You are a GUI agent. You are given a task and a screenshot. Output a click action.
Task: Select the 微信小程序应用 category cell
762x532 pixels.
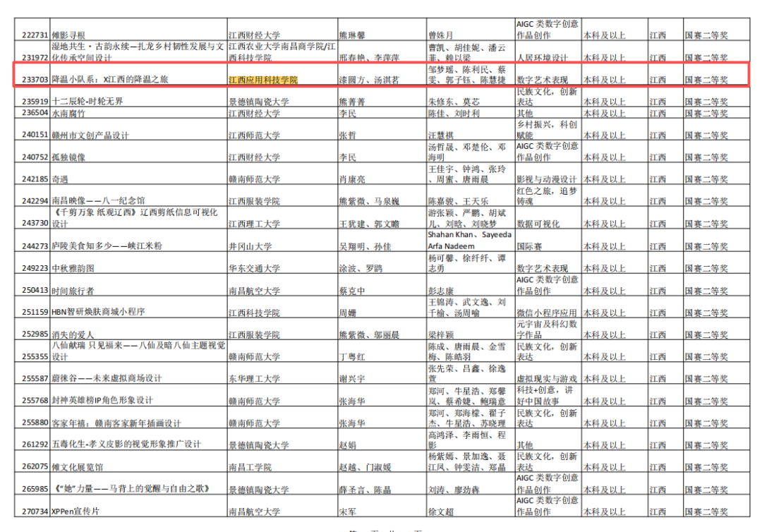point(546,312)
